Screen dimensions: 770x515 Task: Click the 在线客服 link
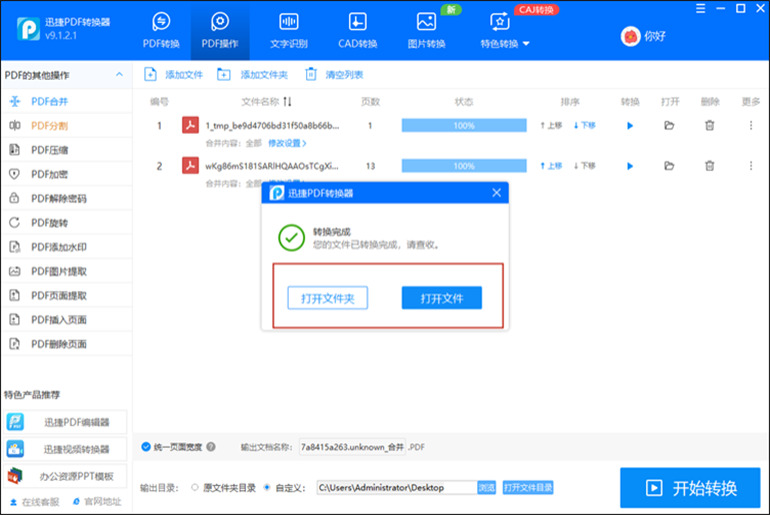click(x=34, y=502)
